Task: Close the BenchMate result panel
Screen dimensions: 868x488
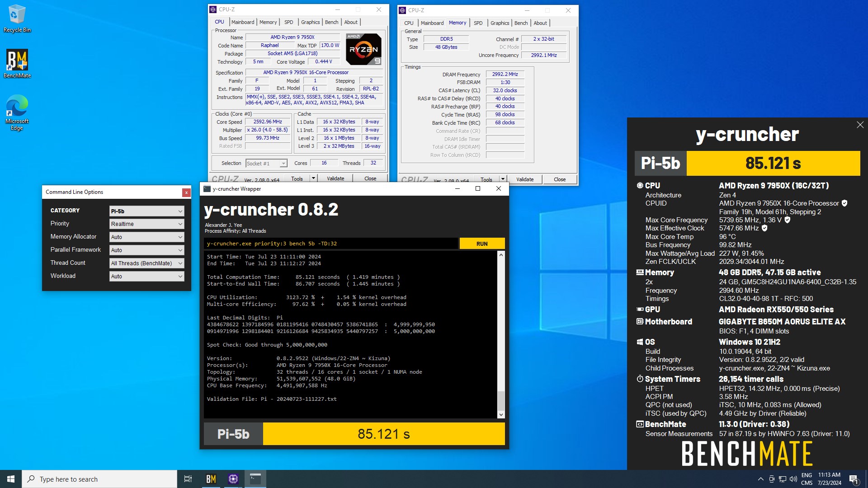Action: click(860, 125)
